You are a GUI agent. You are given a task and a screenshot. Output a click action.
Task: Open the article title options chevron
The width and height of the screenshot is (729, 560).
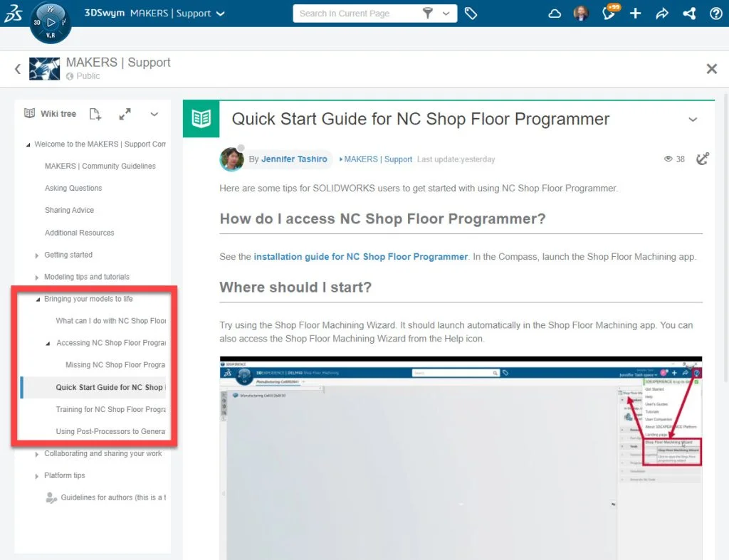click(693, 120)
